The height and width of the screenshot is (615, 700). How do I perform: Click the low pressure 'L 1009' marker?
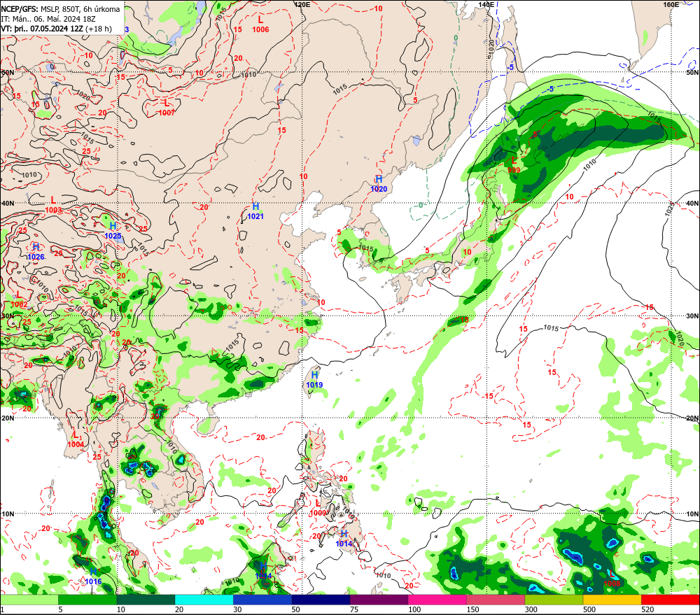[318, 508]
